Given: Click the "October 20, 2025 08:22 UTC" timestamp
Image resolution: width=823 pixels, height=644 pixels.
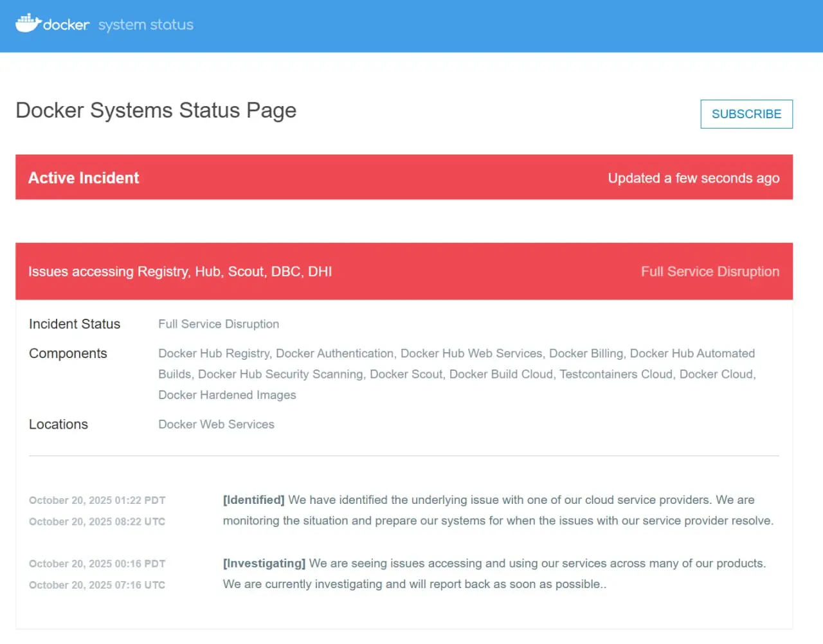Looking at the screenshot, I should pos(97,521).
